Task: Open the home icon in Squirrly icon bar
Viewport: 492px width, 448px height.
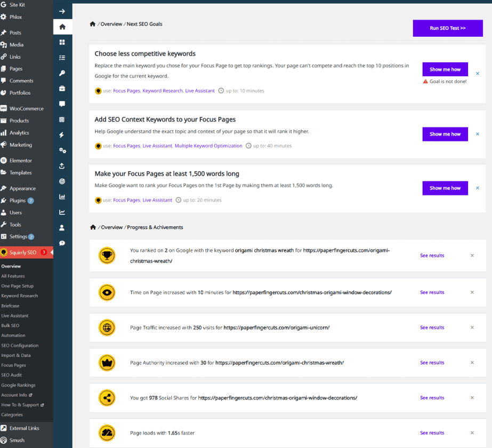Action: (62, 27)
